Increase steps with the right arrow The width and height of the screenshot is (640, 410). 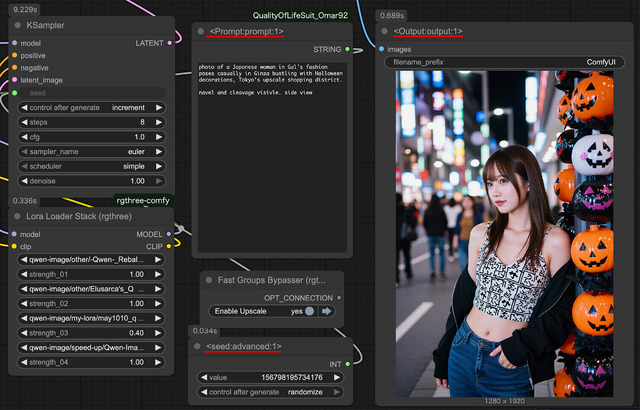point(161,121)
